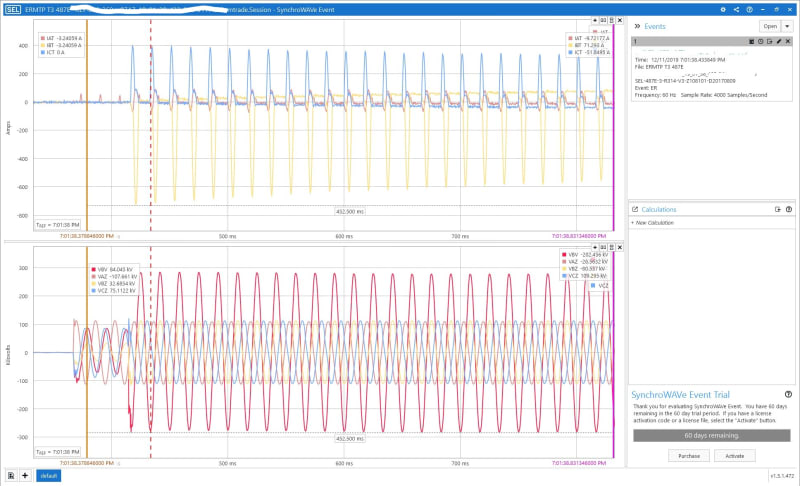This screenshot has width=800, height=486.
Task: Click the Activate button
Action: pos(735,456)
